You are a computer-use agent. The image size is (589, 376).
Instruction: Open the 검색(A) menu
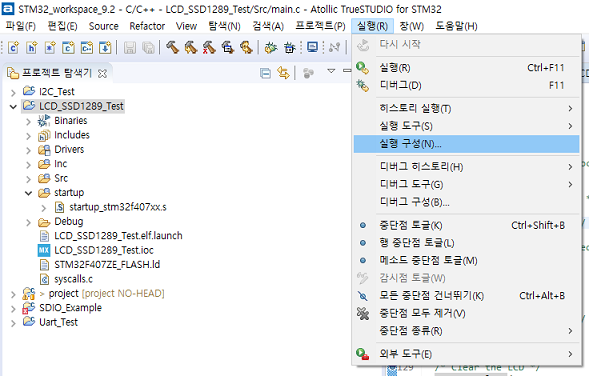point(268,26)
